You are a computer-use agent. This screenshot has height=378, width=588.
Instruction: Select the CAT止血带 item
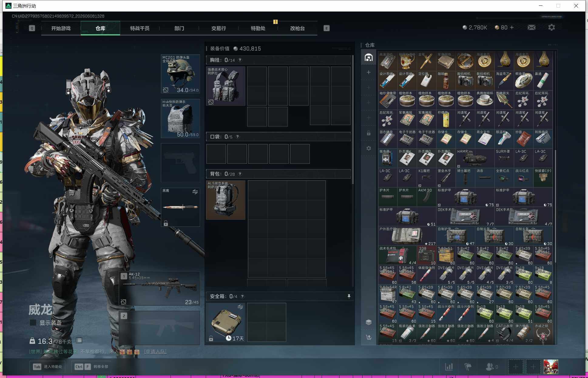tap(504, 333)
